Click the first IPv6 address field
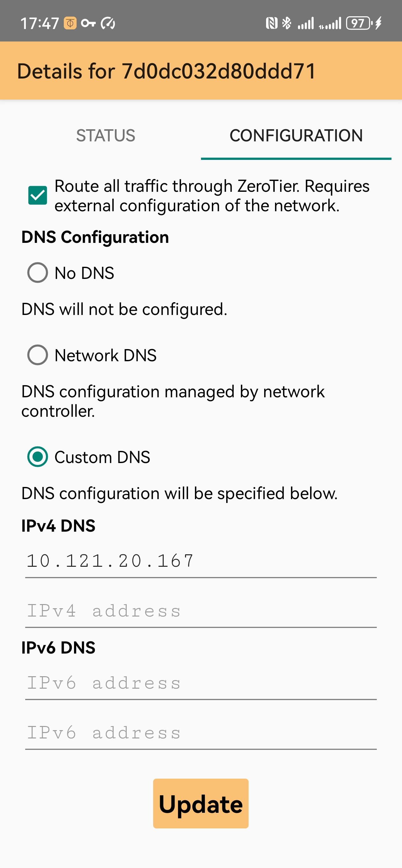The width and height of the screenshot is (402, 868). pos(200,683)
